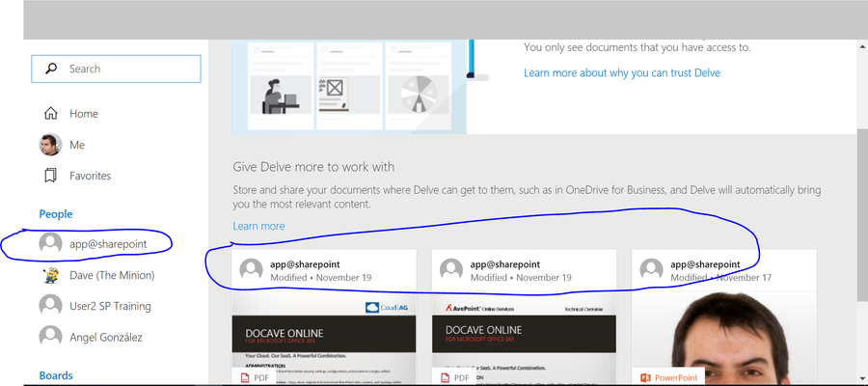Open Favorites in the sidebar
868x386 pixels.
(91, 176)
